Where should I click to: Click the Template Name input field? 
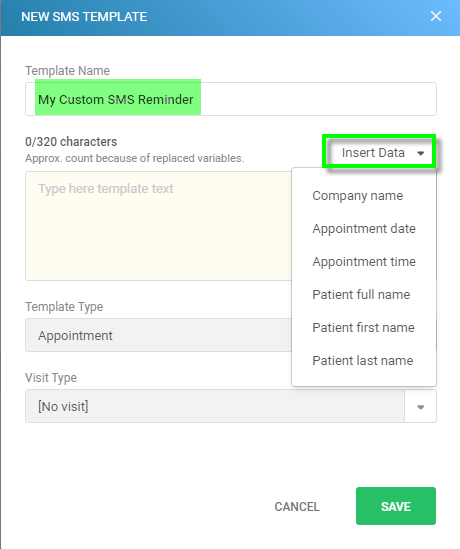pos(231,99)
